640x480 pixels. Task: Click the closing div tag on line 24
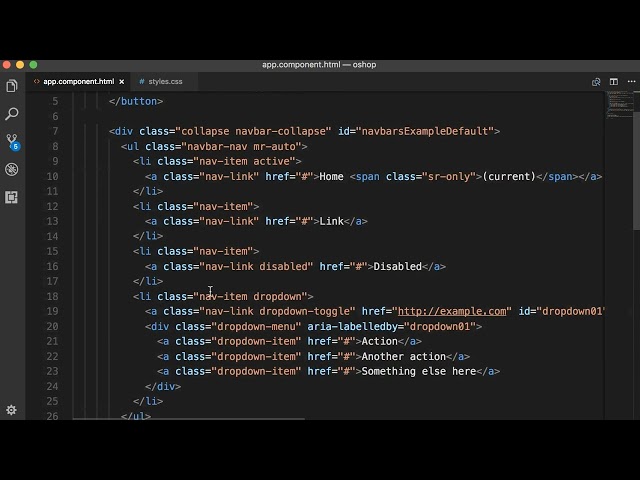coord(163,387)
